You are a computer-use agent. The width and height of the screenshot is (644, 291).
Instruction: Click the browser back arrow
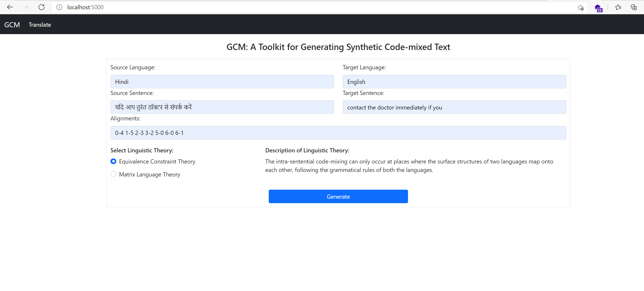pos(10,7)
